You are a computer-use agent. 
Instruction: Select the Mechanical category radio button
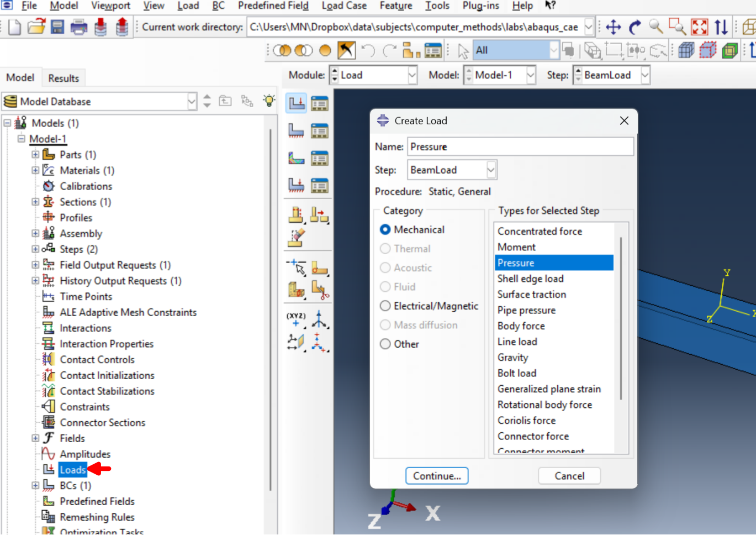tap(385, 230)
